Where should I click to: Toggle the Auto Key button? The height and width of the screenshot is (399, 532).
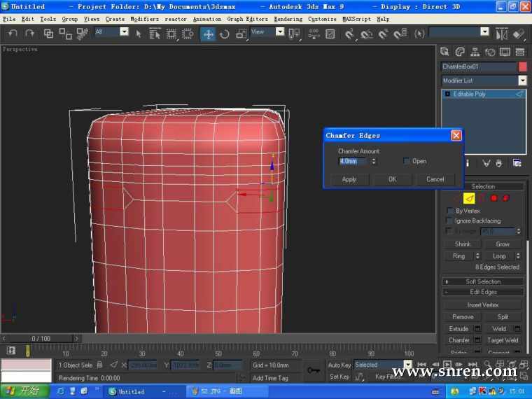tap(339, 365)
